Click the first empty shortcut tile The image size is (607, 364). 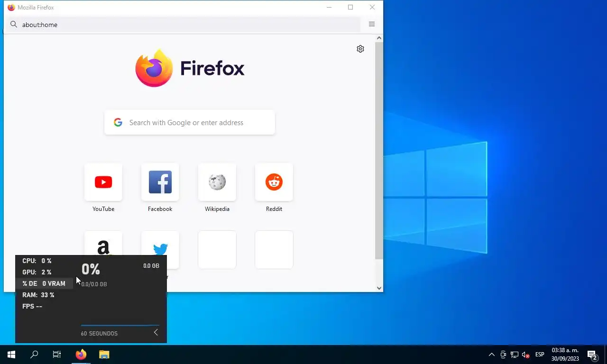tap(217, 249)
